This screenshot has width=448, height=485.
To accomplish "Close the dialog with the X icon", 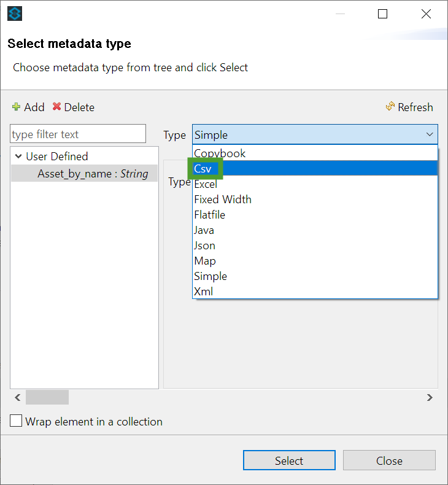I will click(x=426, y=14).
